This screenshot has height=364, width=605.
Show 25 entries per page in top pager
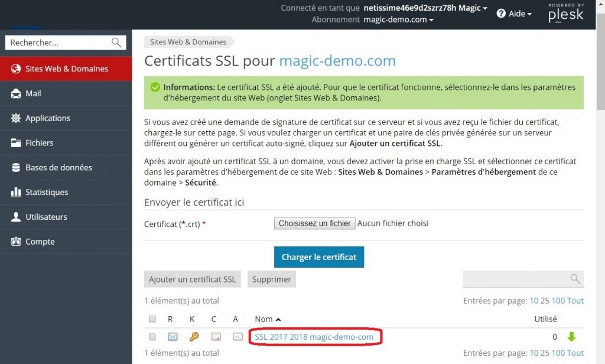(545, 301)
